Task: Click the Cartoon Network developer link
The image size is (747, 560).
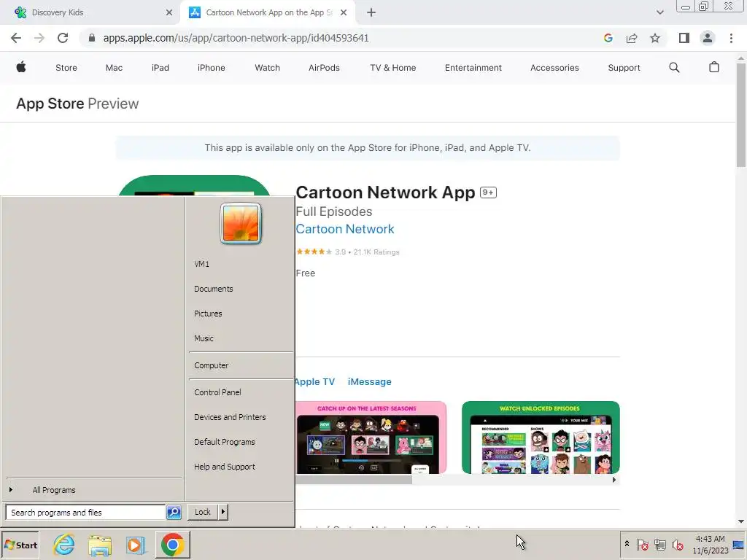Action: (x=345, y=229)
